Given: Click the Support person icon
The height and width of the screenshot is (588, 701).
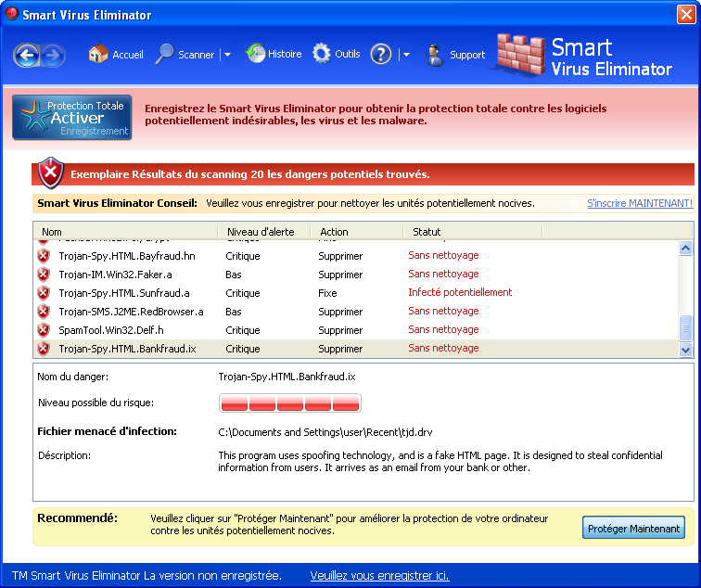Looking at the screenshot, I should point(435,55).
